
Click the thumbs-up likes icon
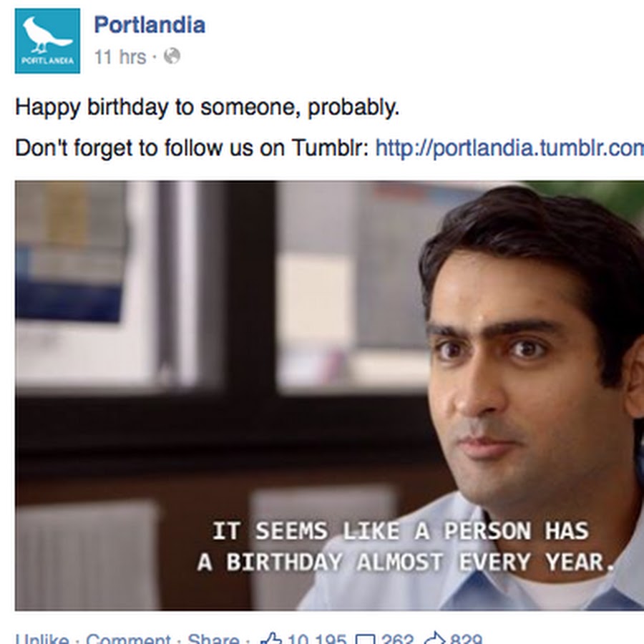click(x=271, y=638)
